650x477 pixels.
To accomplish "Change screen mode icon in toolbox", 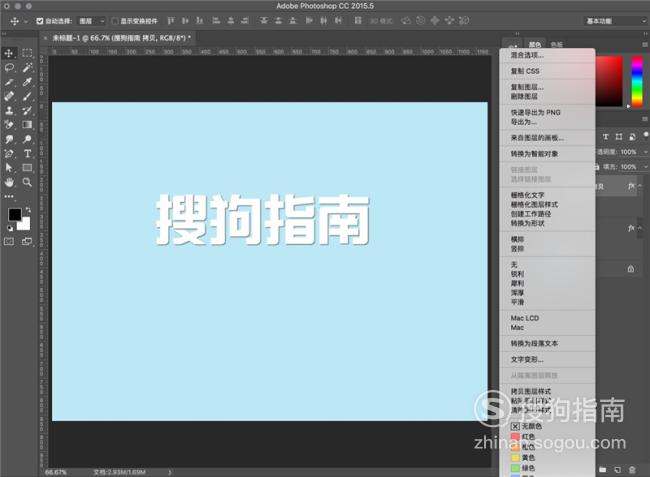I will click(x=27, y=242).
